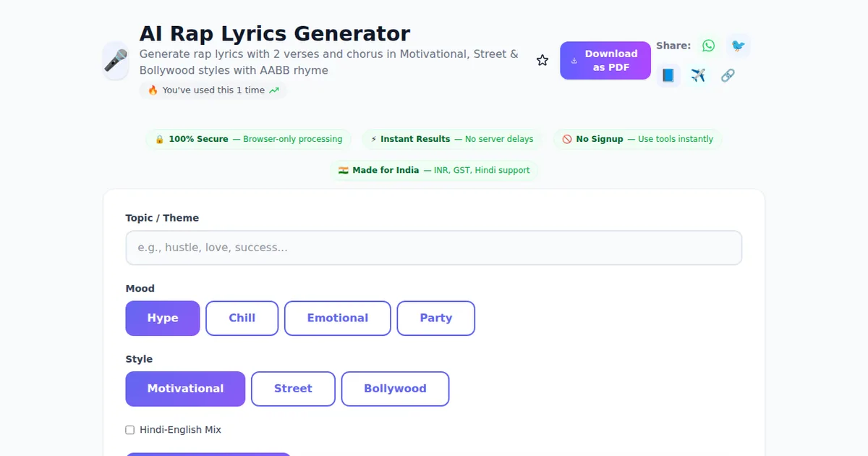This screenshot has width=868, height=456.
Task: Share with the blue book Facebook icon
Action: 668,75
